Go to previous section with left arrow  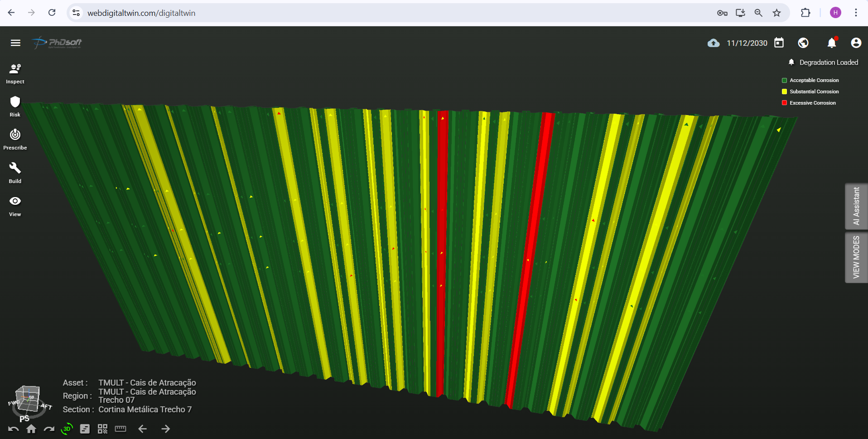pyautogui.click(x=143, y=429)
